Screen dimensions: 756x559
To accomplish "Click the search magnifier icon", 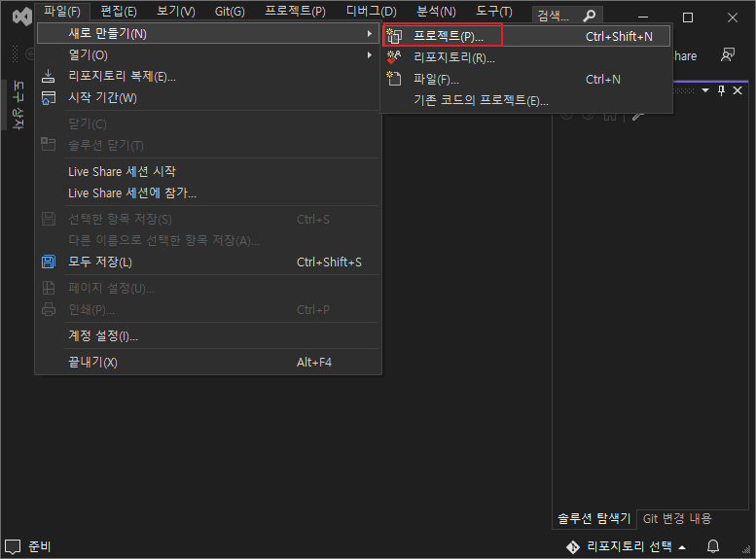I will click(590, 16).
